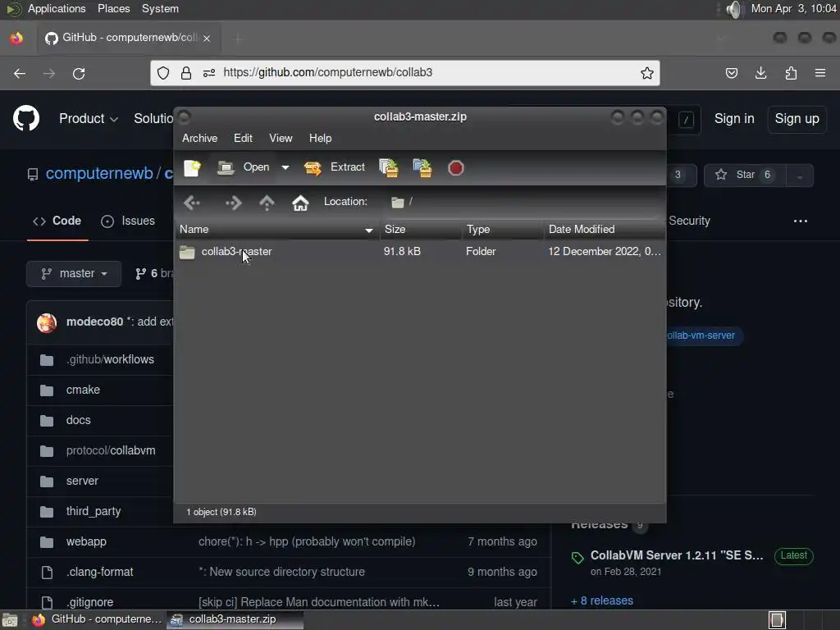The width and height of the screenshot is (840, 630).
Task: Open the Firefox hamburger application menu
Action: click(820, 73)
